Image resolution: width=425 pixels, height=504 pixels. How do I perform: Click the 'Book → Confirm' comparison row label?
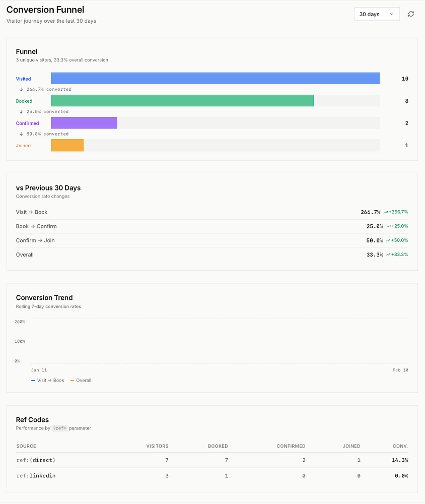(x=36, y=226)
